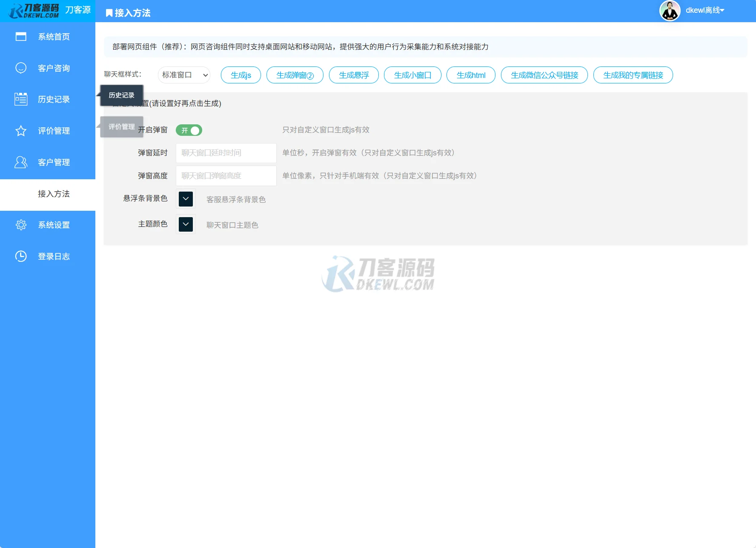Select the 客户咨询 smiley icon
The height and width of the screenshot is (548, 756).
(21, 68)
